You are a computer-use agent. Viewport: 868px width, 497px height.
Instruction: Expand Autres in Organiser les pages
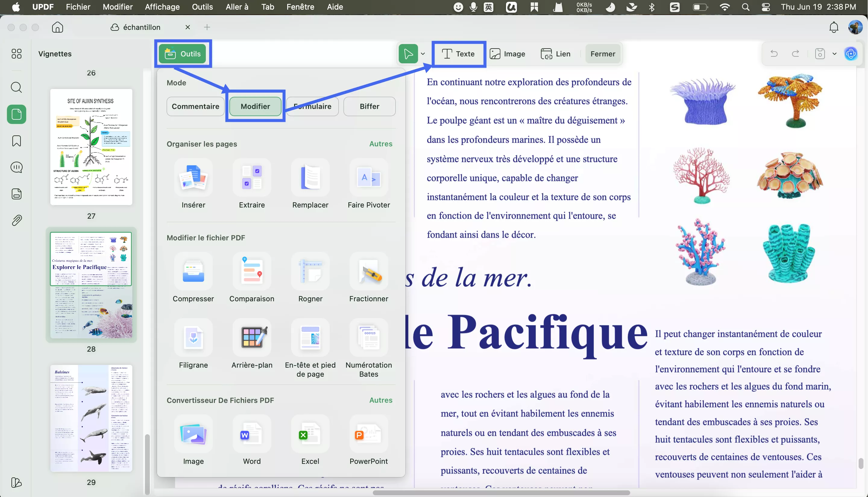coord(381,144)
